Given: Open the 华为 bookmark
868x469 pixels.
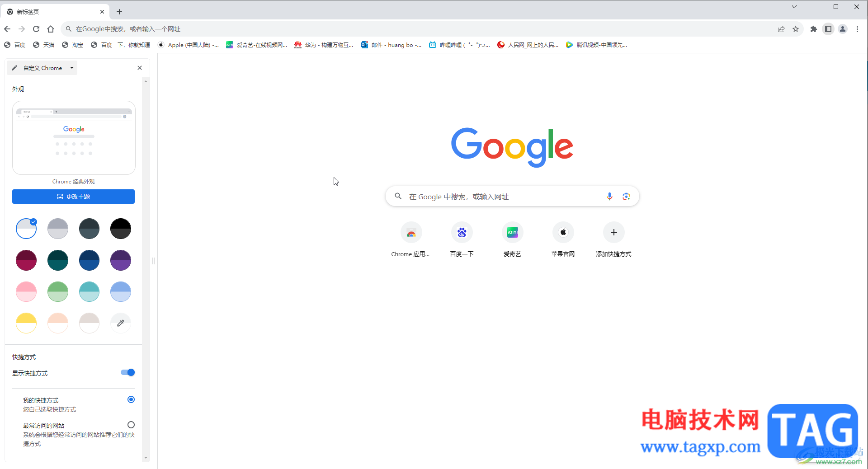Looking at the screenshot, I should click(324, 45).
